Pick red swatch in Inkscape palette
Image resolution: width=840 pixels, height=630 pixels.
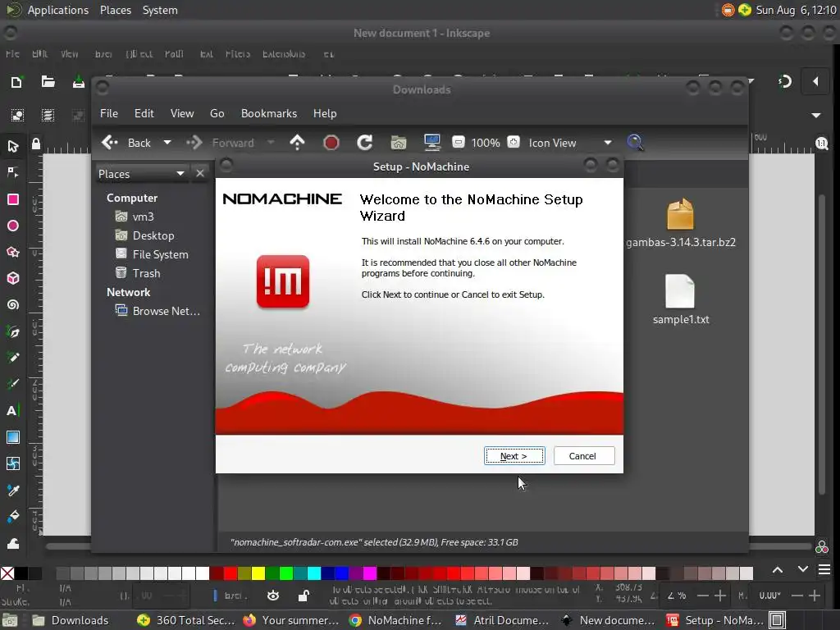click(231, 573)
